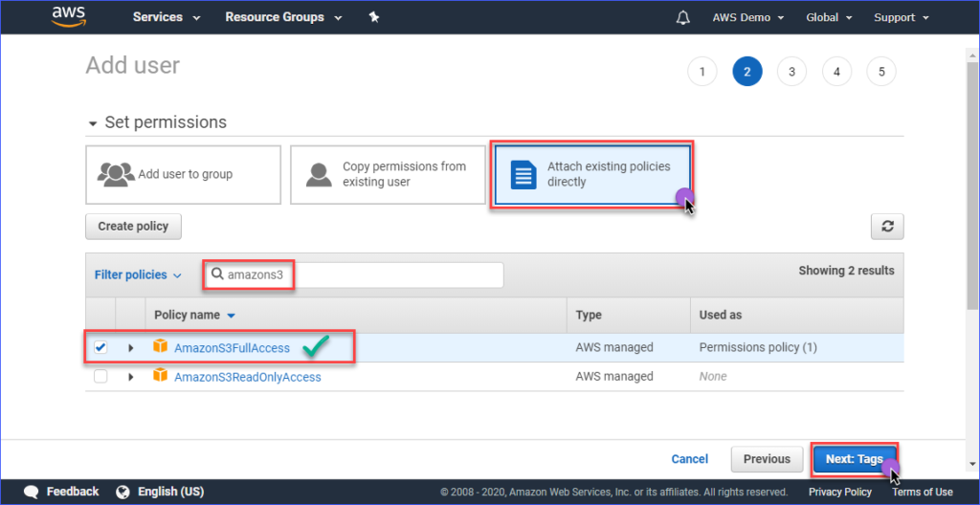This screenshot has height=505, width=980.
Task: Open the Filter policies dropdown
Action: [x=138, y=274]
